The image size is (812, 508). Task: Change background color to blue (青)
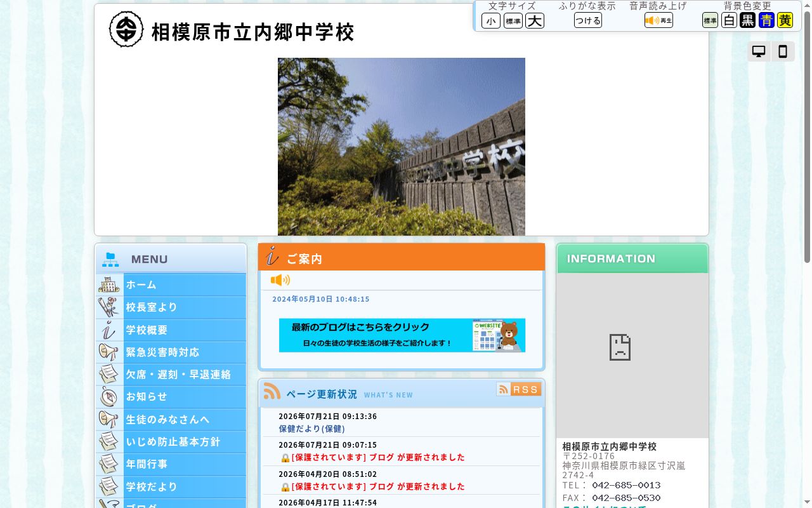(x=766, y=20)
